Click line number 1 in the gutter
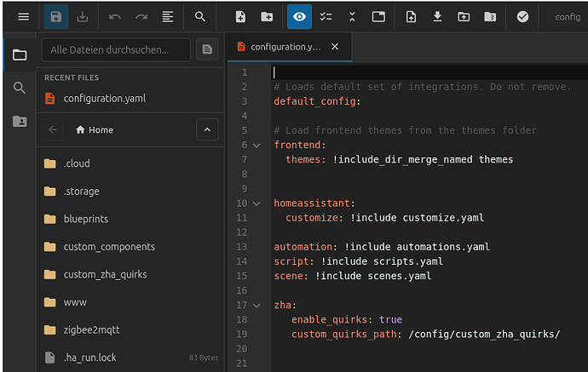 tap(245, 72)
